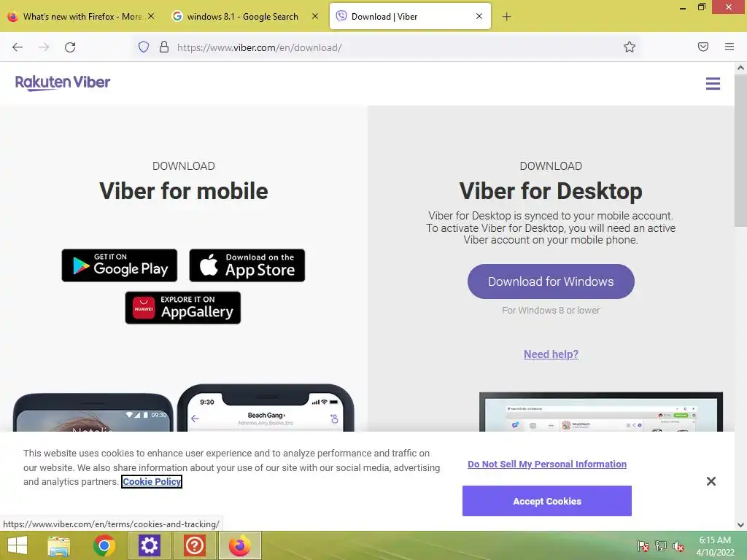
Task: Click the forward navigation arrow
Action: 44,47
